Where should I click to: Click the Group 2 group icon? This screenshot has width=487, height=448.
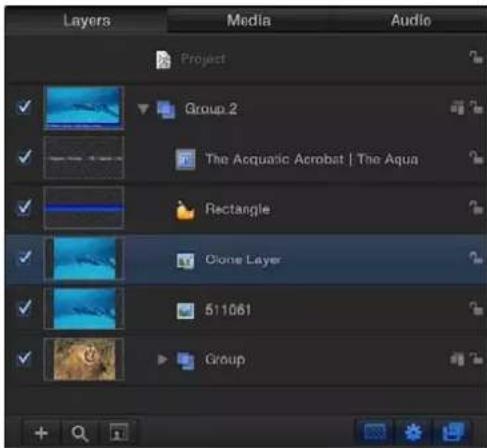tap(166, 109)
